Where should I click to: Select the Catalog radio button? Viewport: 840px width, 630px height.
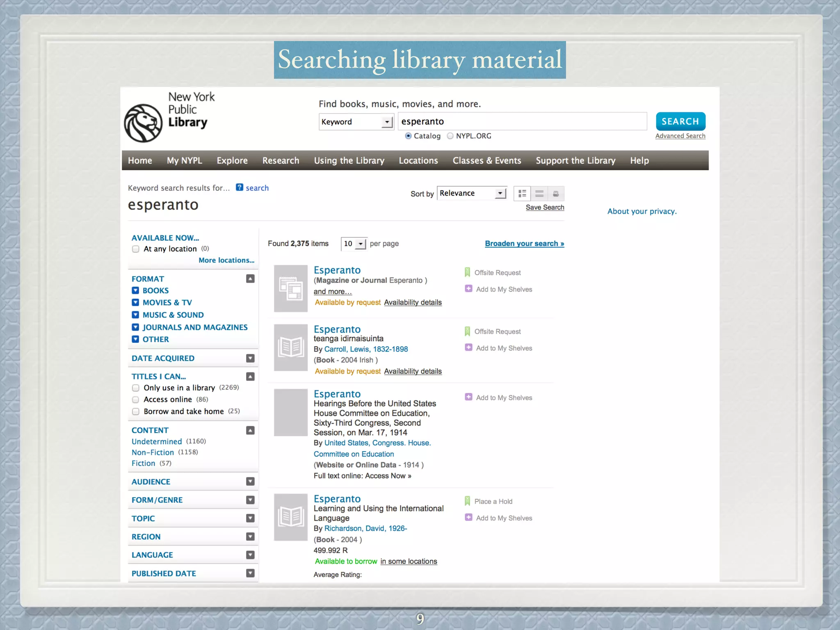408,136
